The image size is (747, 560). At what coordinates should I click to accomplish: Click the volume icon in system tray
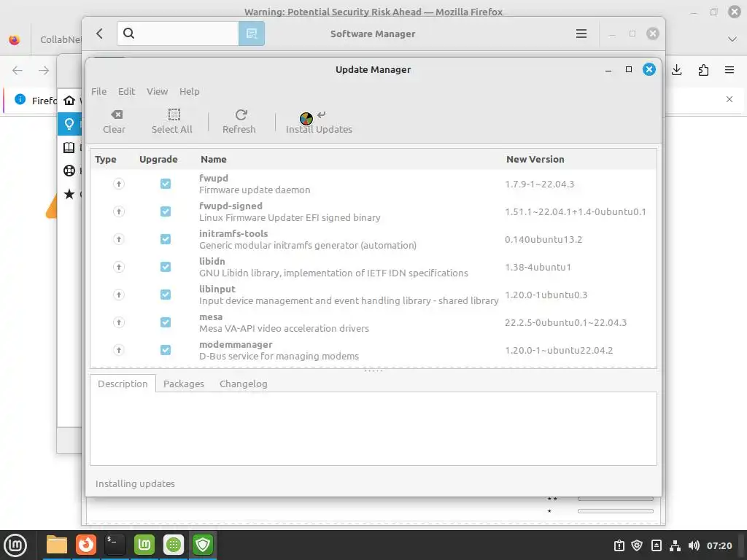pos(694,545)
